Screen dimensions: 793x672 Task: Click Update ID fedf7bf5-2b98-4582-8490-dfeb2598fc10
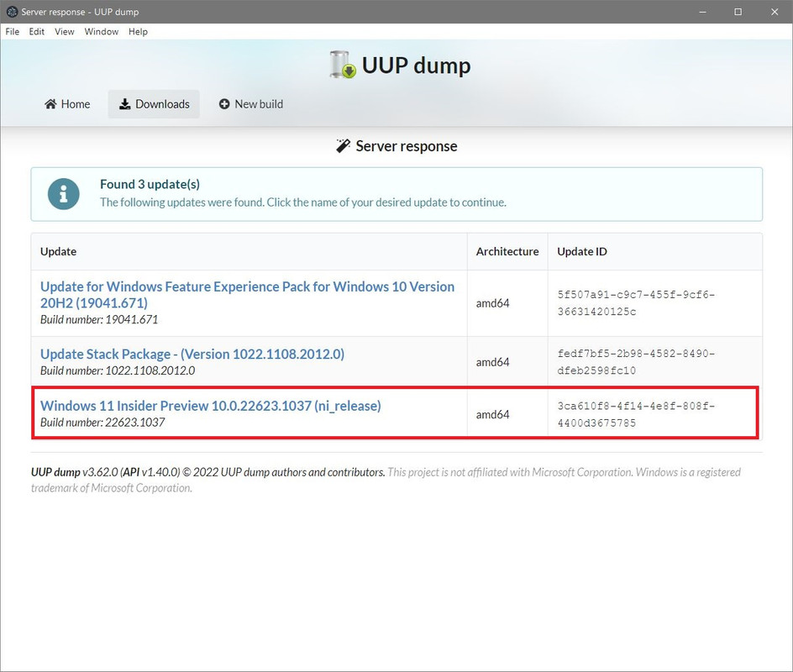[636, 362]
